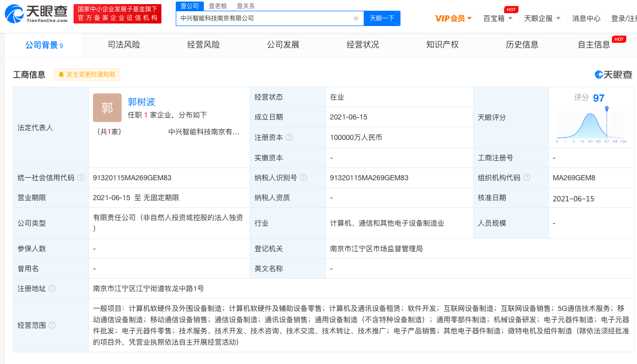Click help icon beside 统一社会信用代码

(80, 178)
